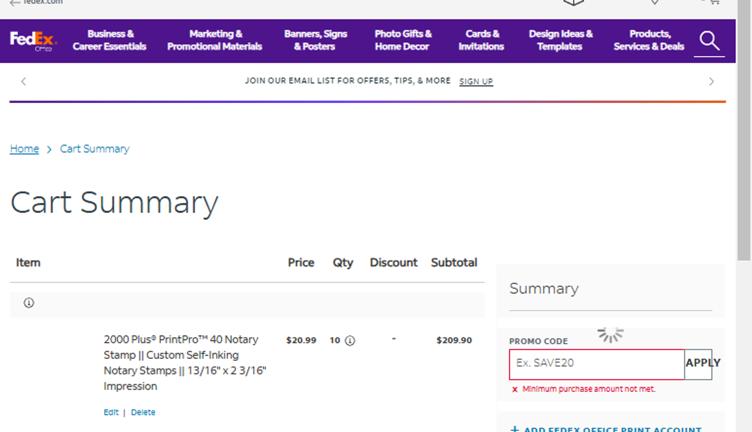Image resolution: width=752 pixels, height=432 pixels.
Task: Click the $20.99 price value
Action: click(301, 340)
